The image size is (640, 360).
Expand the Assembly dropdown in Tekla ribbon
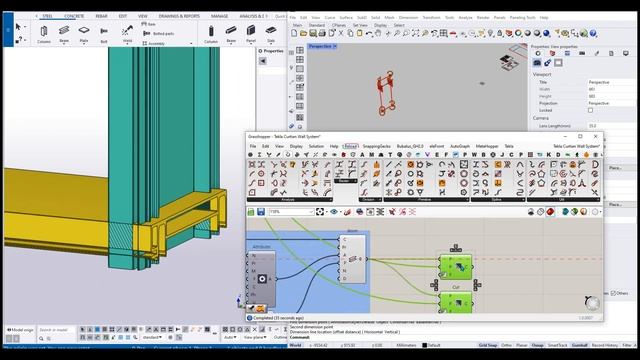point(191,43)
